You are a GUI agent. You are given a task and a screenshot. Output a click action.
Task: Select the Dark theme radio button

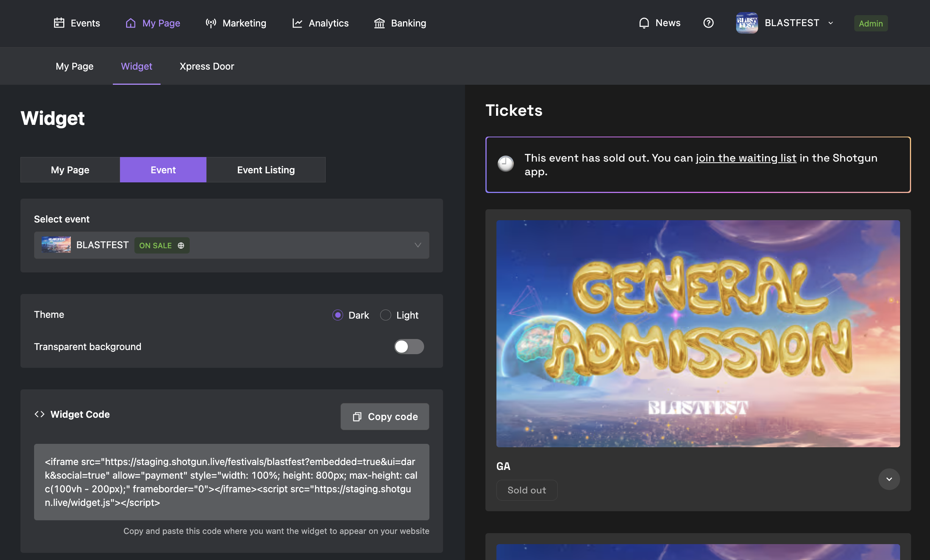pos(338,315)
